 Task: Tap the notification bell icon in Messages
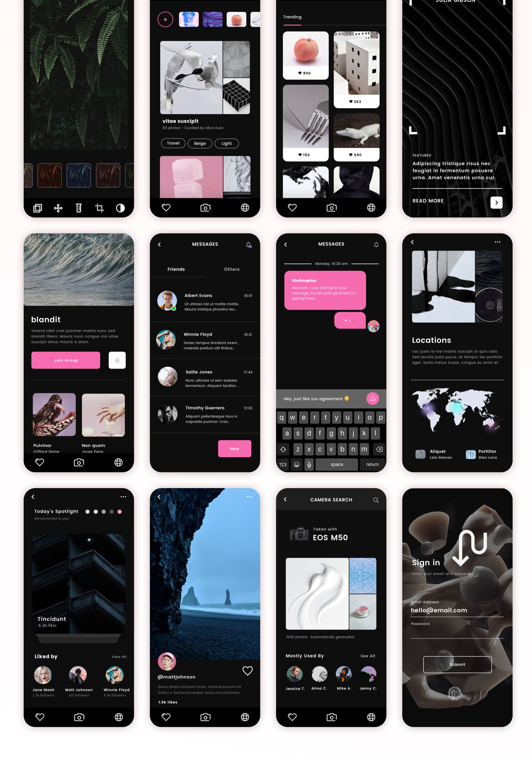(248, 244)
